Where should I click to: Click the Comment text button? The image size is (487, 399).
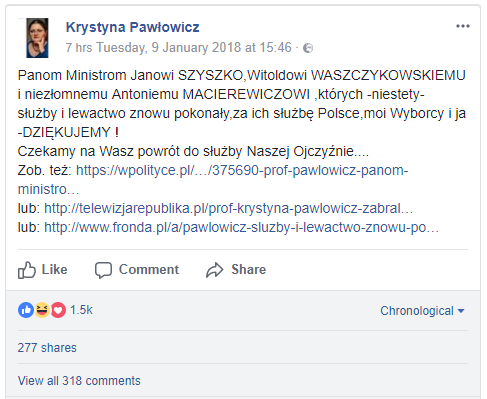pos(149,270)
